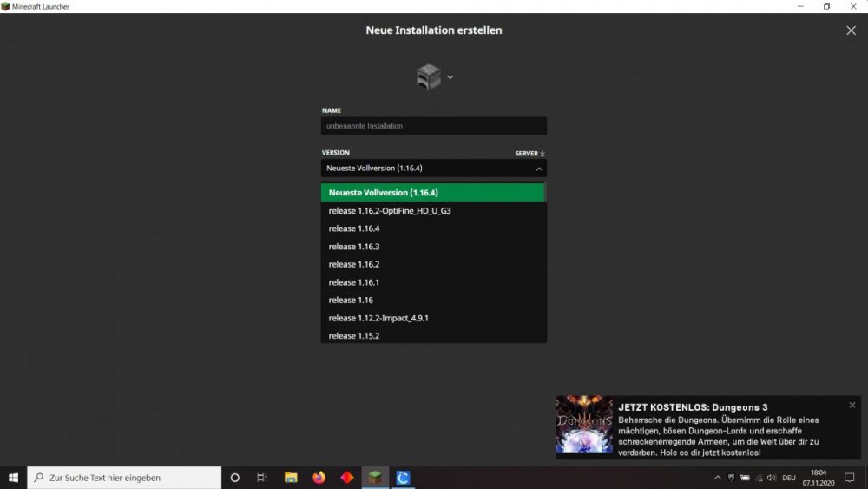Expand the installation icon chooser chevron

pos(450,77)
